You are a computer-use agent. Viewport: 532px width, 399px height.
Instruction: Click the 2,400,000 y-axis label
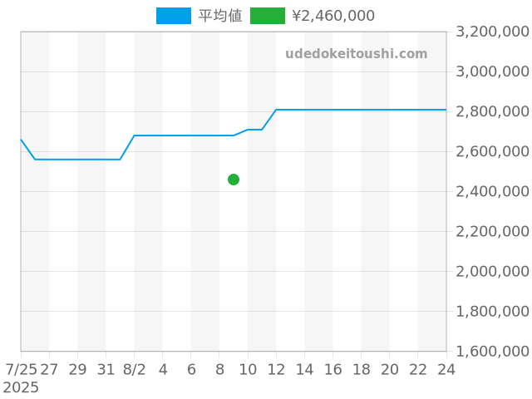pyautogui.click(x=493, y=191)
